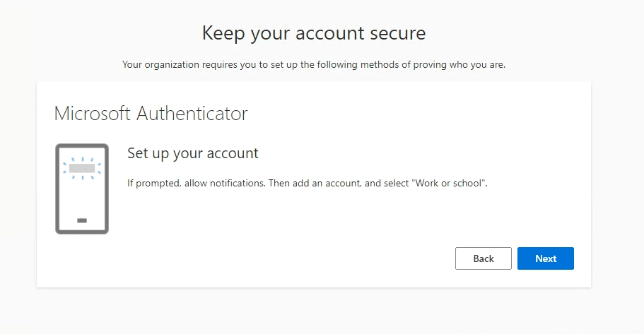Click the quoted "Work or school" text
Image resolution: width=644 pixels, height=334 pixels.
click(448, 183)
